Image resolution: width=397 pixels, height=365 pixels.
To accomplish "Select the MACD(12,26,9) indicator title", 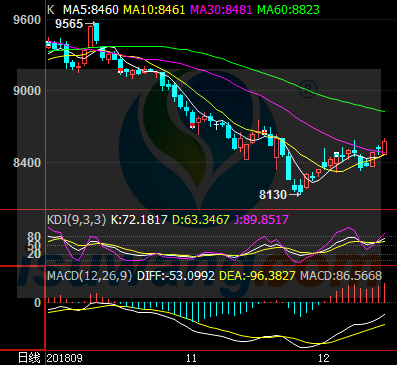I will click(x=90, y=276).
